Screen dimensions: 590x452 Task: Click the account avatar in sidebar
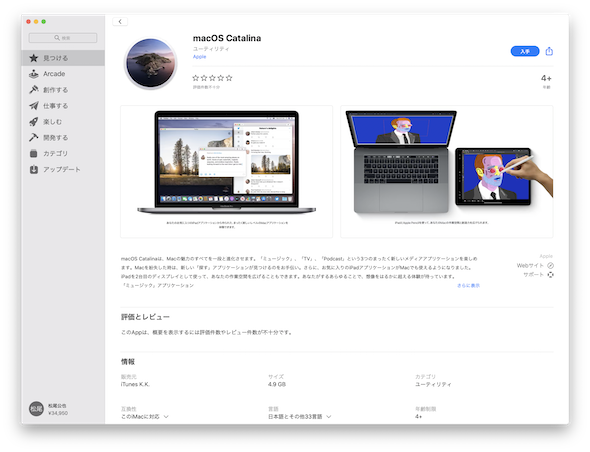(x=36, y=409)
